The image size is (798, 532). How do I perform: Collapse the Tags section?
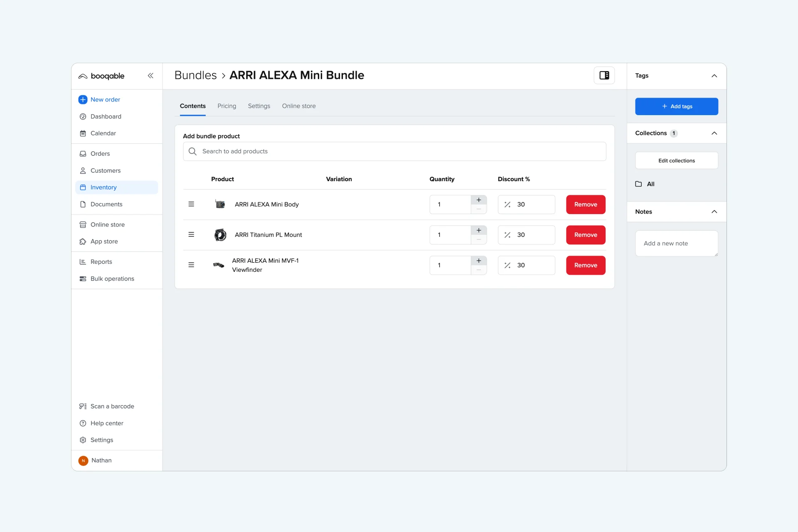(714, 76)
